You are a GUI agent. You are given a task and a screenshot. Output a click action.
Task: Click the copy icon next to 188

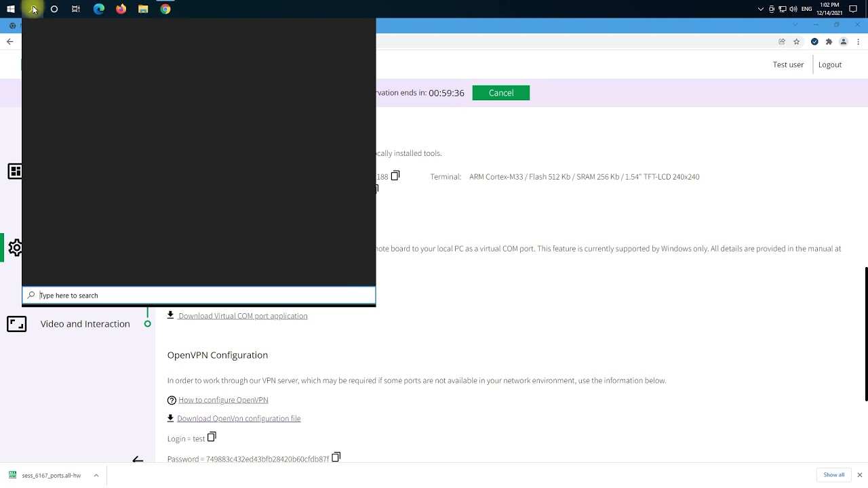(395, 176)
